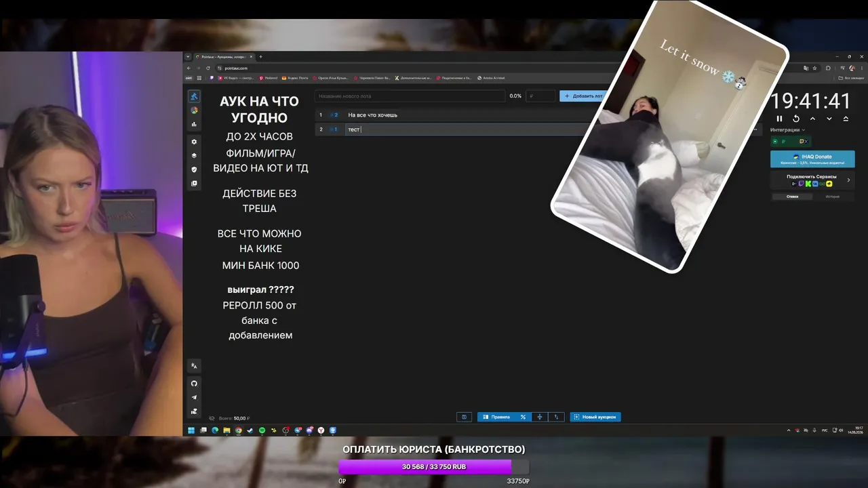Bookmark this page with the star icon

click(814, 68)
